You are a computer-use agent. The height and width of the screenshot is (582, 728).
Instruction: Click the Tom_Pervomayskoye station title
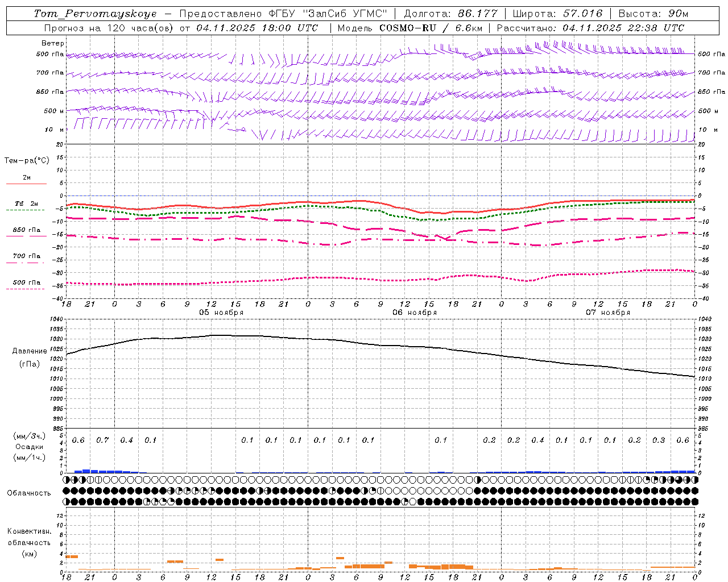pos(95,14)
